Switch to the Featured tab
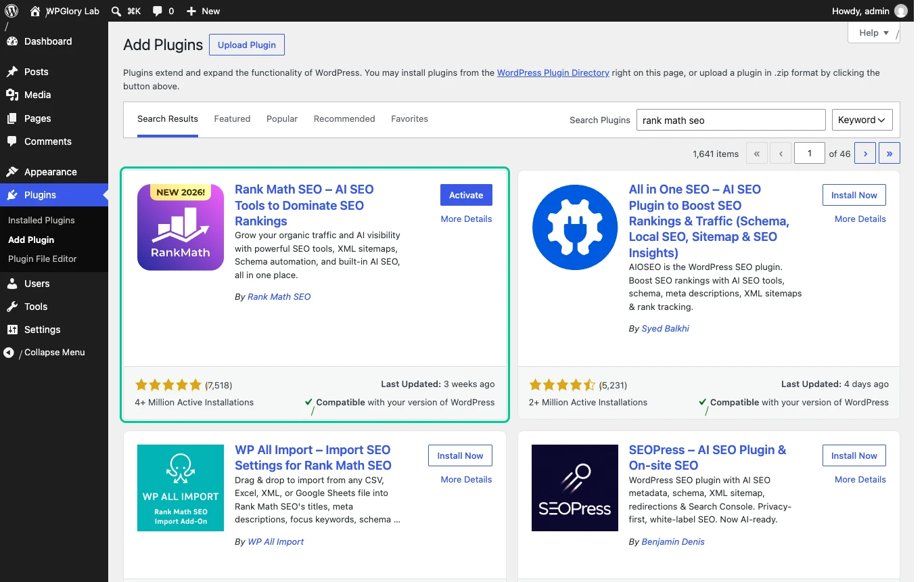 click(x=232, y=119)
